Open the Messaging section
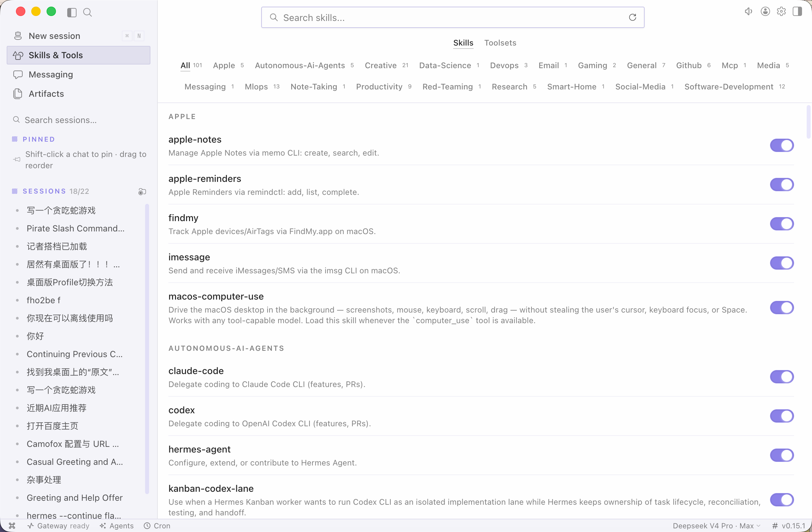This screenshot has height=532, width=812. [79, 74]
